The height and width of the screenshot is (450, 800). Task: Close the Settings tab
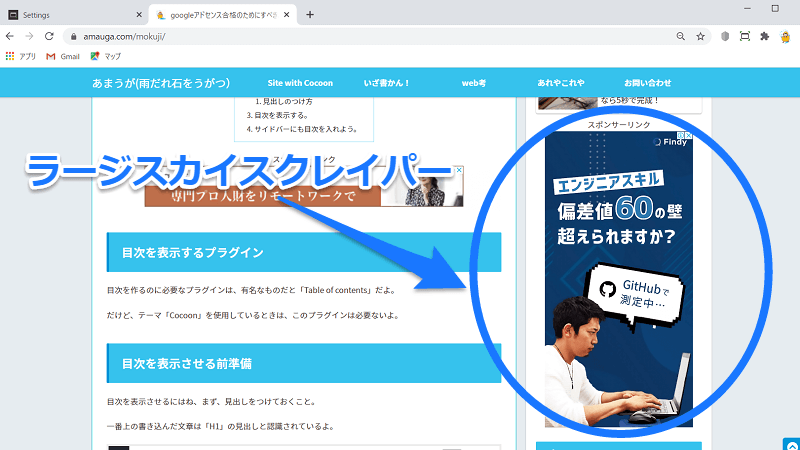(x=137, y=15)
